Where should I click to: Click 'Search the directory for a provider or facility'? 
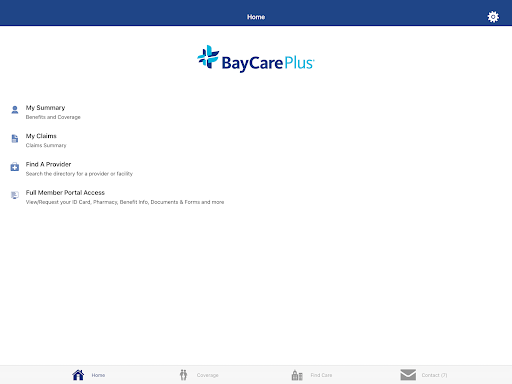[x=79, y=174]
